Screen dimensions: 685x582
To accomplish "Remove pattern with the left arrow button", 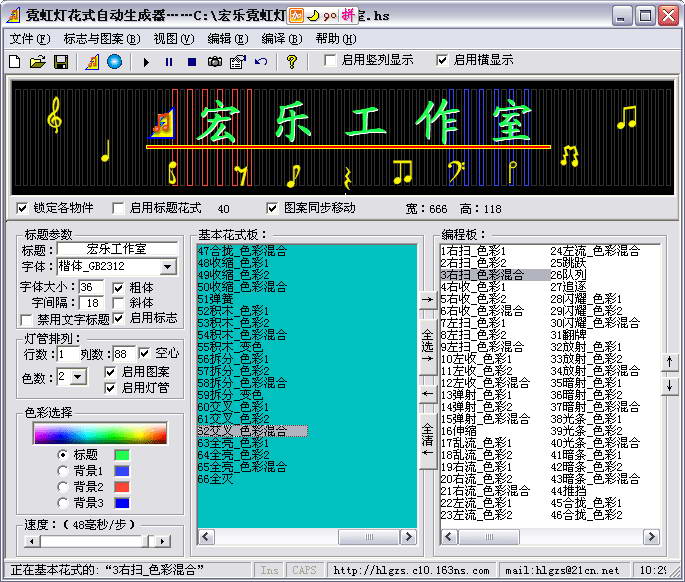I will coord(427,394).
